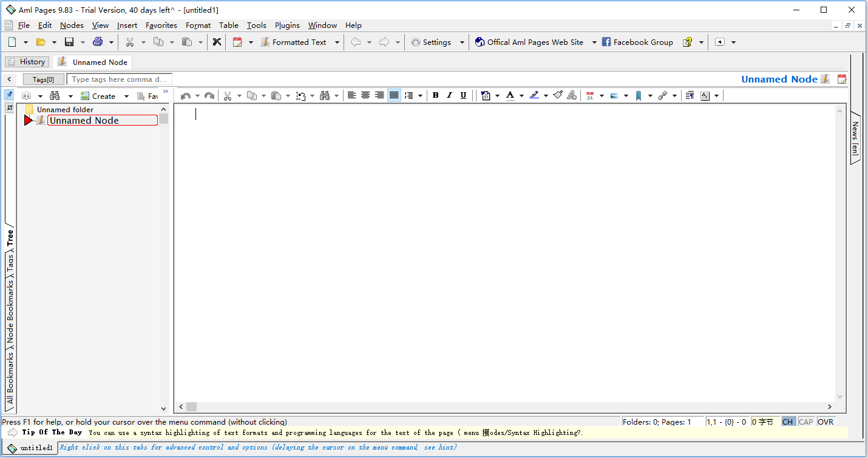Viewport: 868px width, 458px height.
Task: Collapse tags bar with left chevron
Action: (9, 79)
